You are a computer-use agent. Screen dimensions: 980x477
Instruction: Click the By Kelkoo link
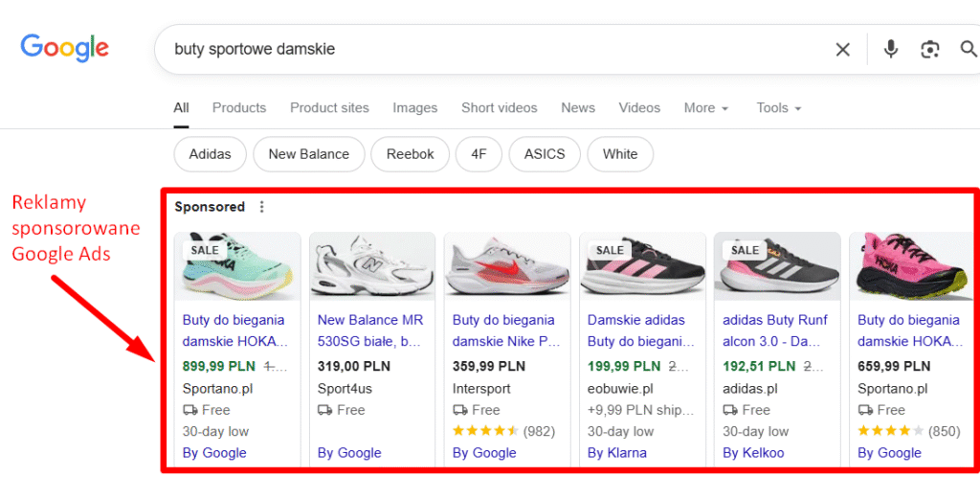753,453
